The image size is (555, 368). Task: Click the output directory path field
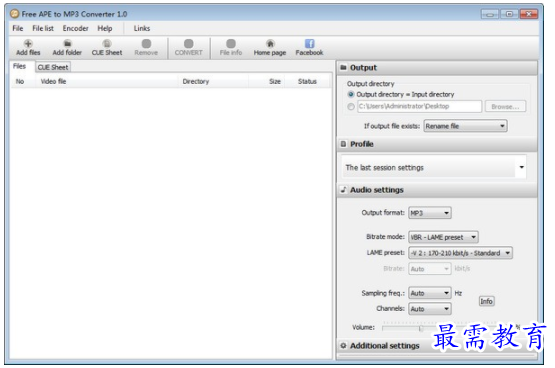[x=419, y=106]
